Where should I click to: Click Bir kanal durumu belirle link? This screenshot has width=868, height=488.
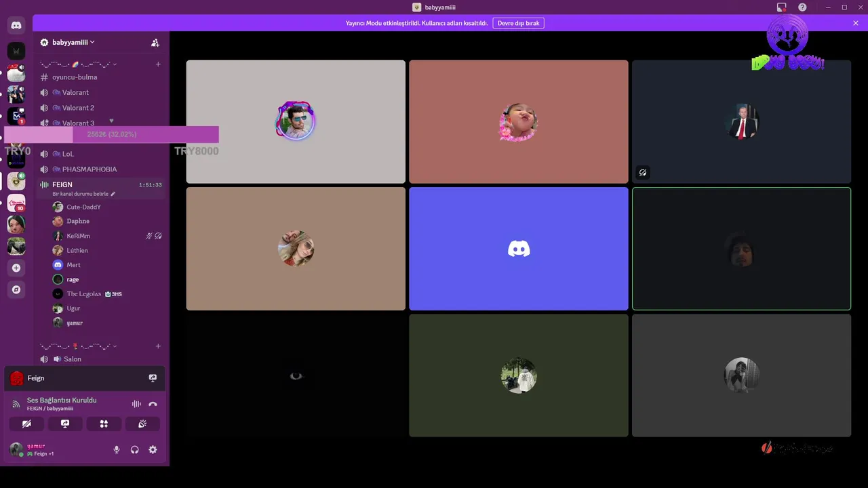[x=80, y=194]
